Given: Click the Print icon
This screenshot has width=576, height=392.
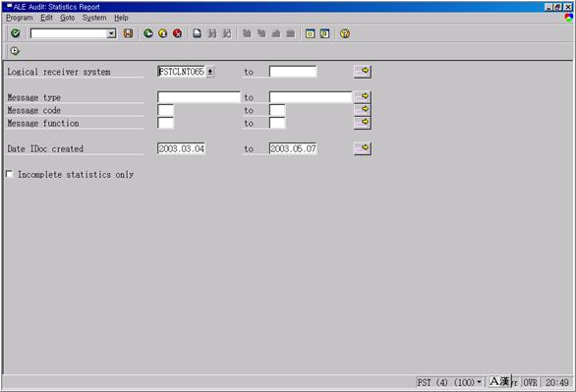Looking at the screenshot, I should [x=198, y=33].
